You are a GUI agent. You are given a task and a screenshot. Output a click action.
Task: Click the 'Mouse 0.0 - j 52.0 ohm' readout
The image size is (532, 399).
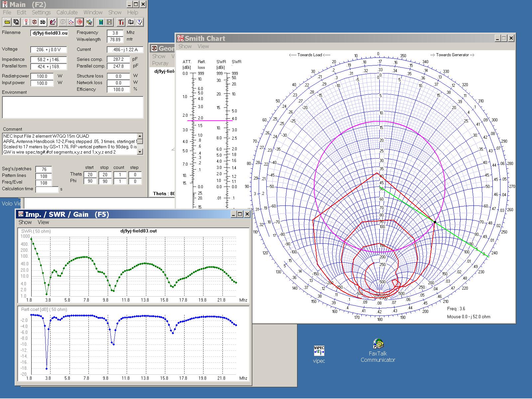click(468, 317)
